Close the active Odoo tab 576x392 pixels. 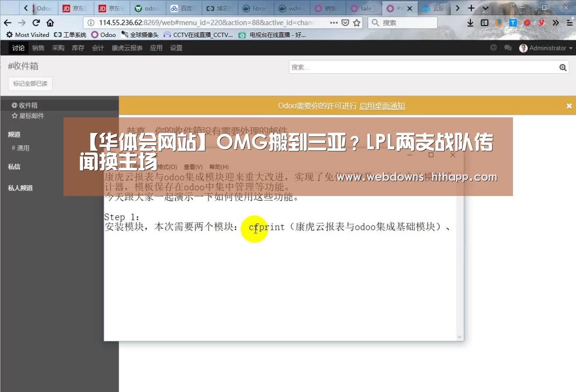(410, 8)
